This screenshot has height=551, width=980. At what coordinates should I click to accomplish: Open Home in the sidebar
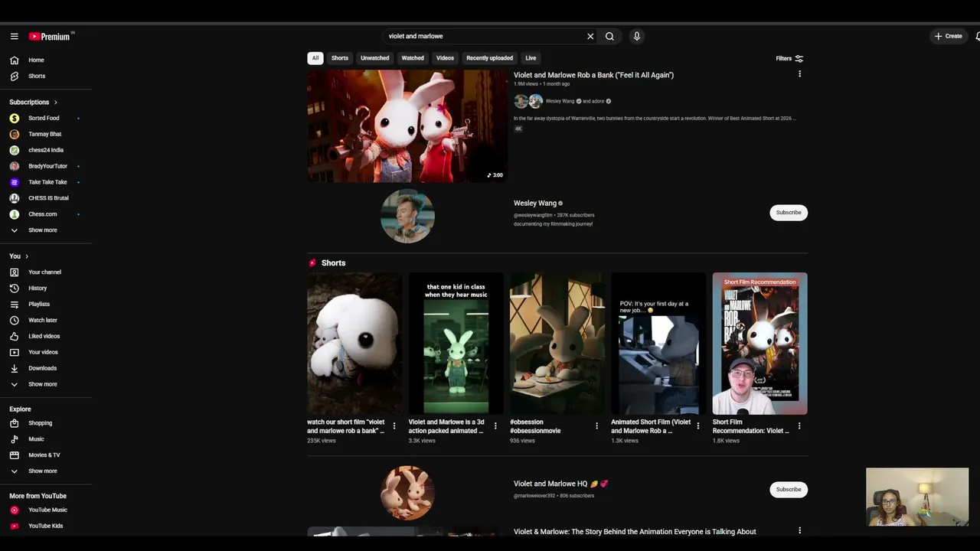point(46,60)
